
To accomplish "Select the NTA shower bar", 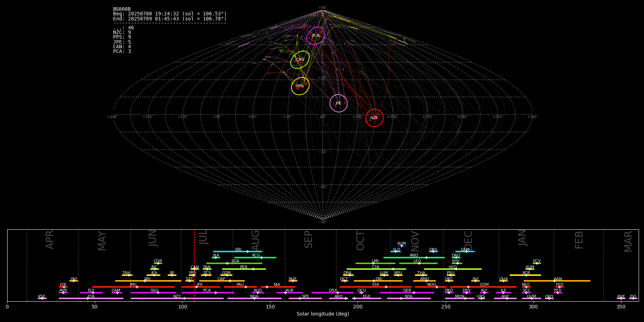I will 409,298.
